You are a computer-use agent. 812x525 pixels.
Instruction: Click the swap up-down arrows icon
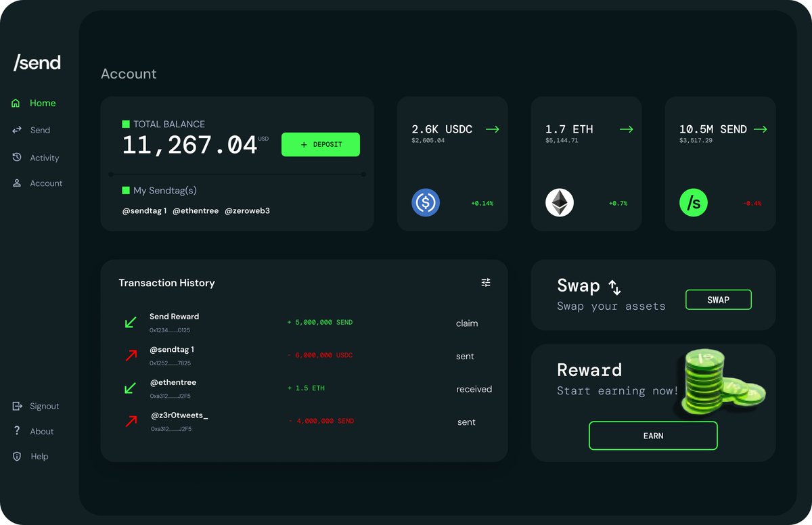click(x=614, y=288)
